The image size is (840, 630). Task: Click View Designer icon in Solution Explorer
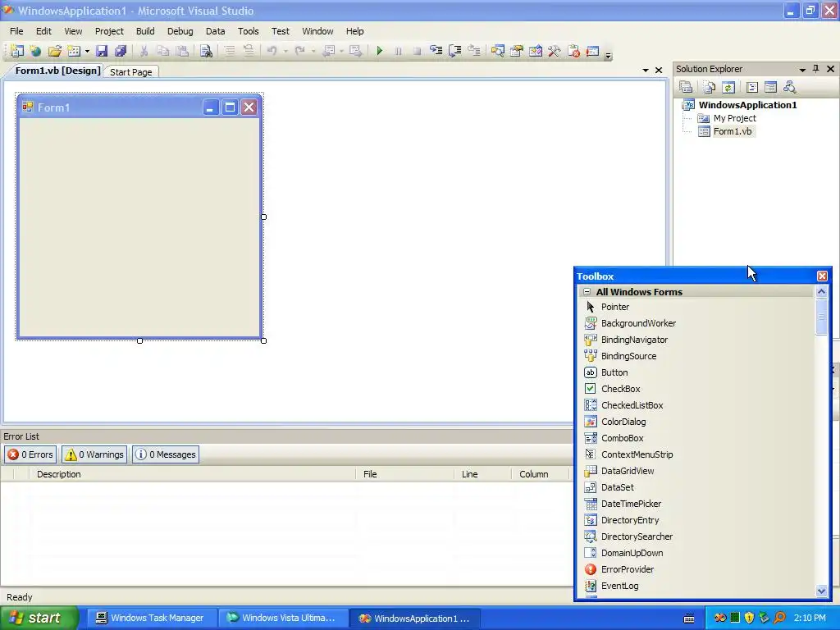click(x=770, y=87)
